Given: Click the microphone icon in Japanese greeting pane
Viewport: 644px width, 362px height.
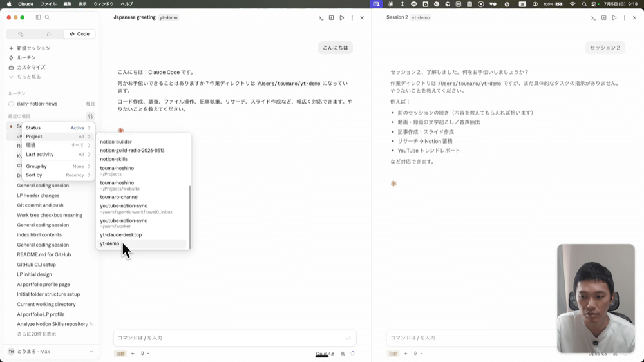Looking at the screenshot, I should [143, 354].
